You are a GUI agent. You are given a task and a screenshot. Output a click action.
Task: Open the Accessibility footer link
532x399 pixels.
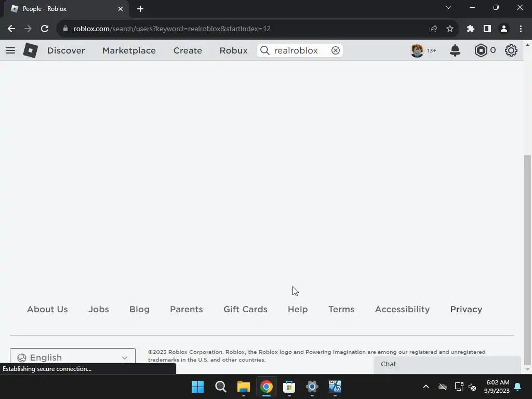click(403, 310)
